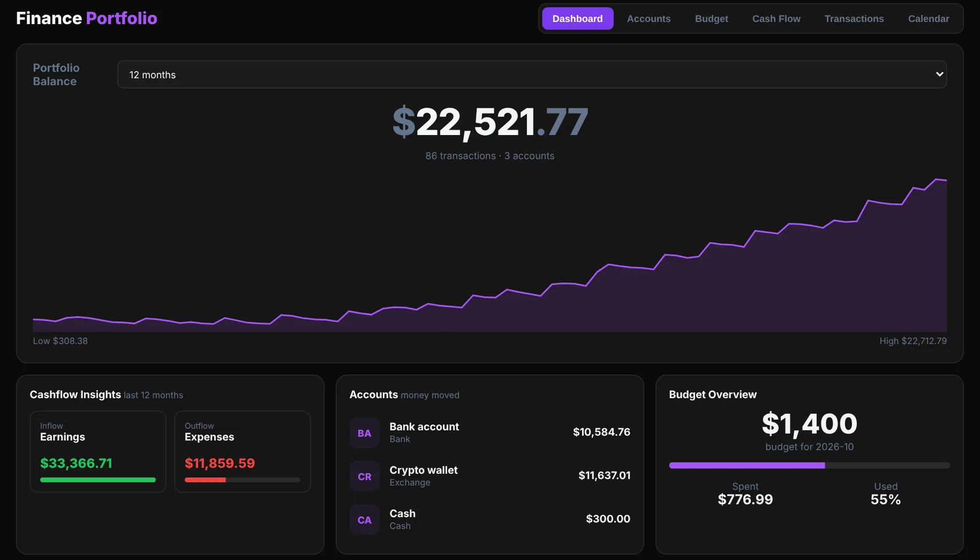Click the Portfolio Balance label

pos(56,74)
